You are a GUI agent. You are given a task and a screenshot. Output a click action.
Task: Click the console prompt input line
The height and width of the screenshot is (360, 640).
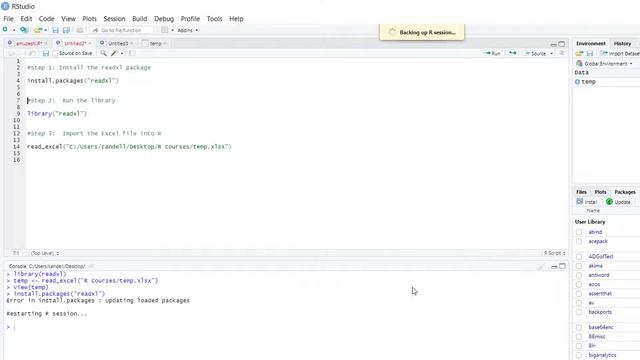[286, 327]
